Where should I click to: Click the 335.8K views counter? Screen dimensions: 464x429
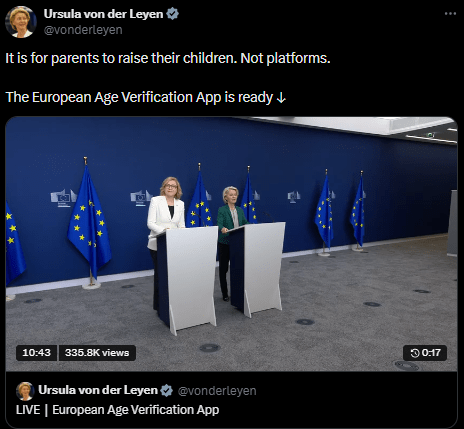pos(97,353)
